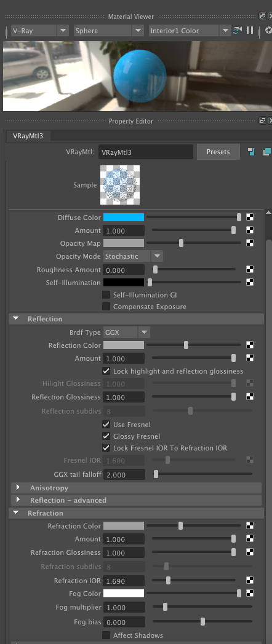Open the Brdf Type GGX dropdown
272x644 pixels.
pyautogui.click(x=126, y=332)
